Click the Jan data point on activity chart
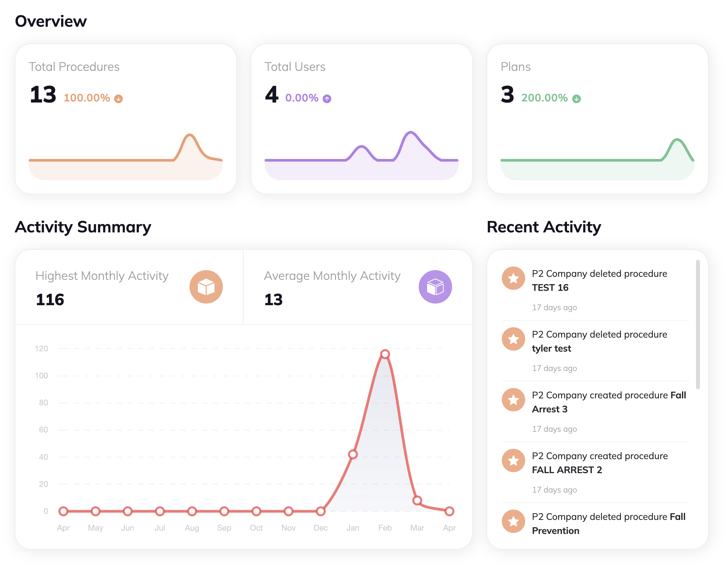 coord(353,454)
